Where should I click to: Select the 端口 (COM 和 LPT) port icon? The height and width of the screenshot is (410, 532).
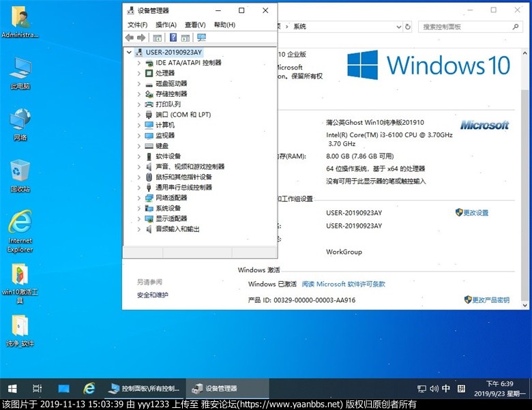[x=149, y=115]
